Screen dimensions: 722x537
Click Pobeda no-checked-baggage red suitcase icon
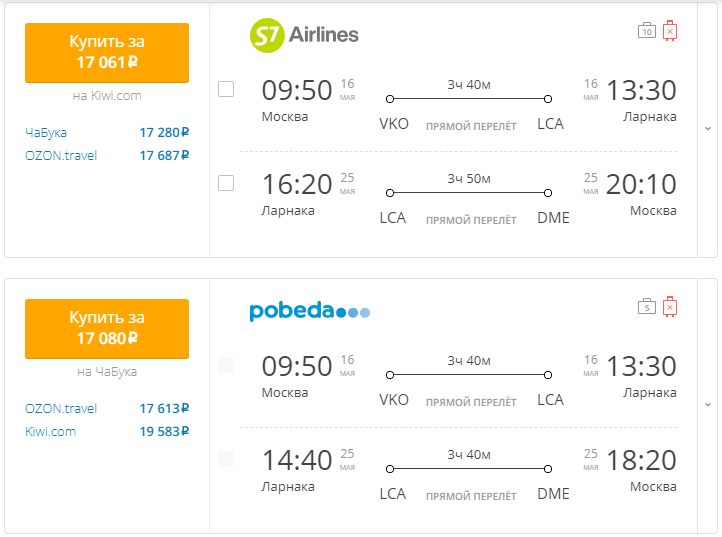coord(670,307)
